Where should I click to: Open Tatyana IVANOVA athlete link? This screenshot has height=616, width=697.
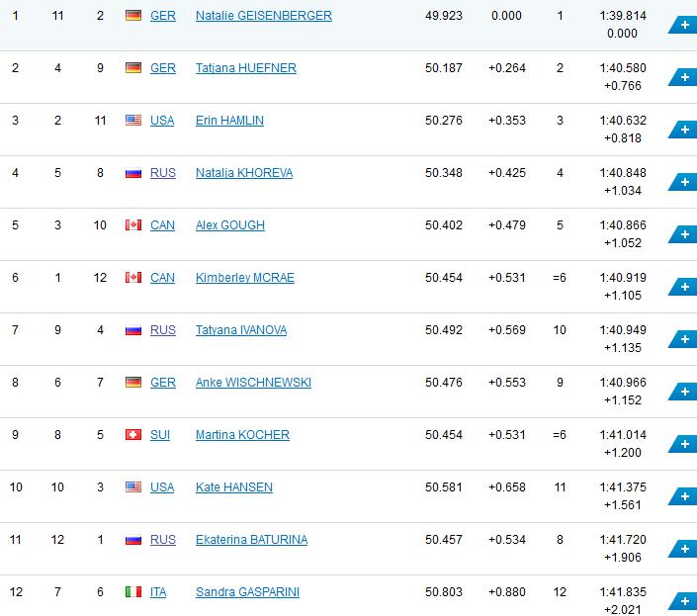point(241,330)
